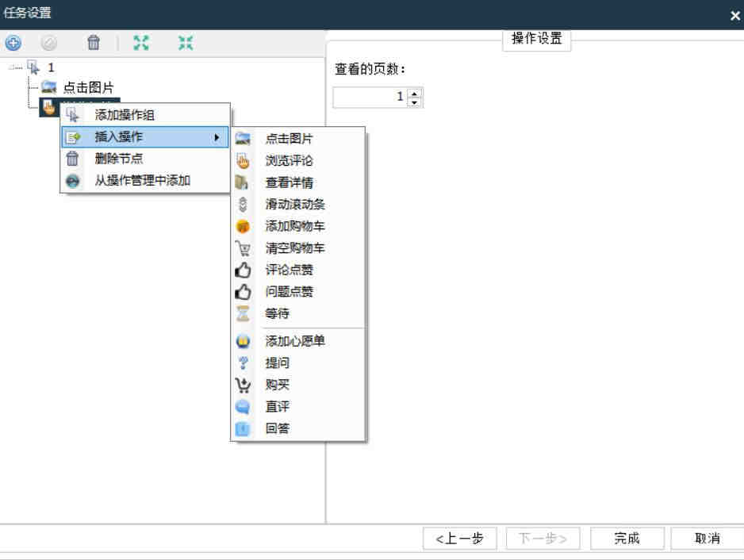The width and height of the screenshot is (744, 560).
Task: Choose 删除节点 from context menu
Action: (x=145, y=159)
